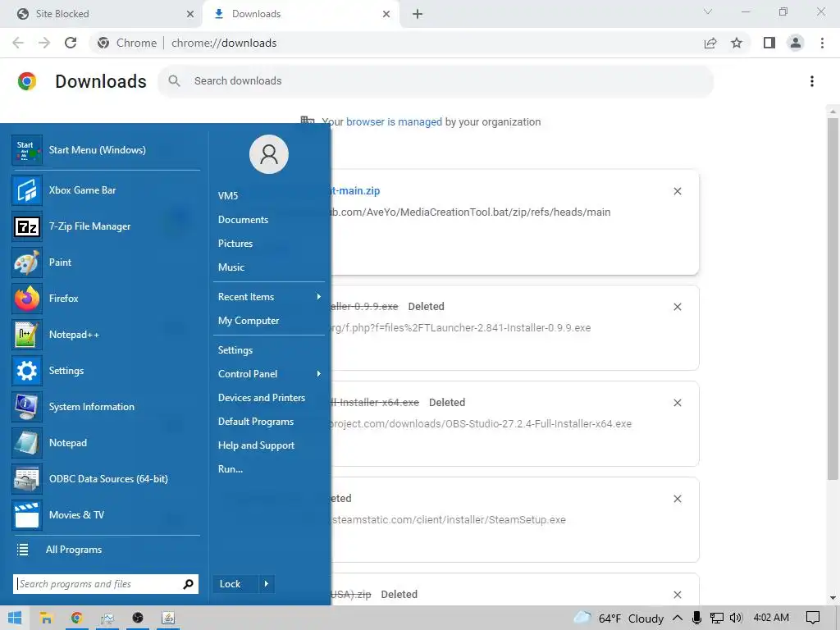Image resolution: width=840 pixels, height=630 pixels.
Task: Open a new Chrome tab
Action: (x=418, y=14)
